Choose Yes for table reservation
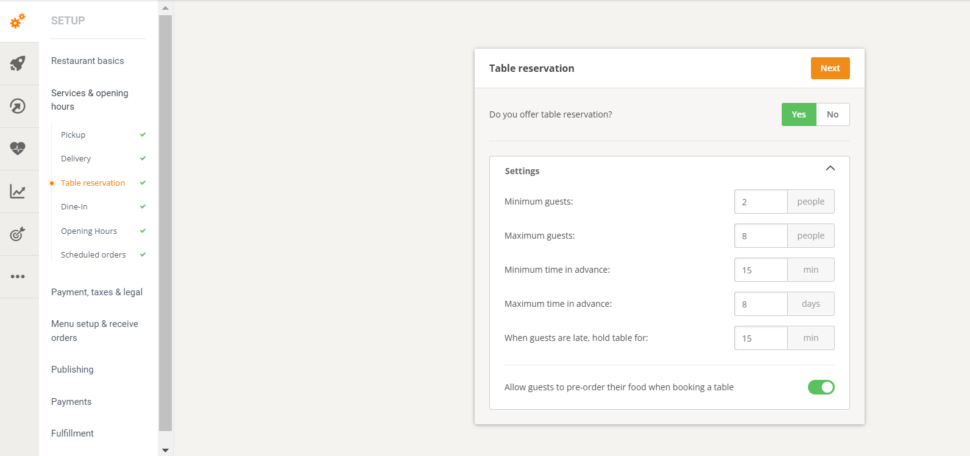 [x=799, y=114]
